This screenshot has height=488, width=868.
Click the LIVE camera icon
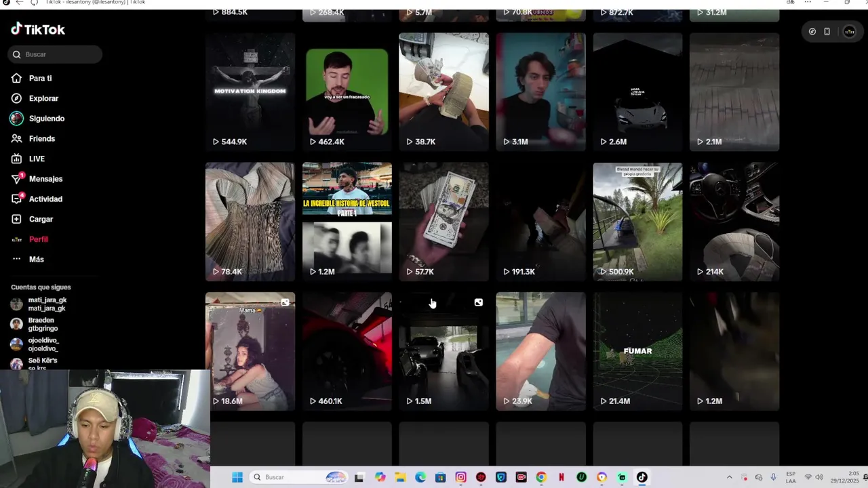pos(16,159)
